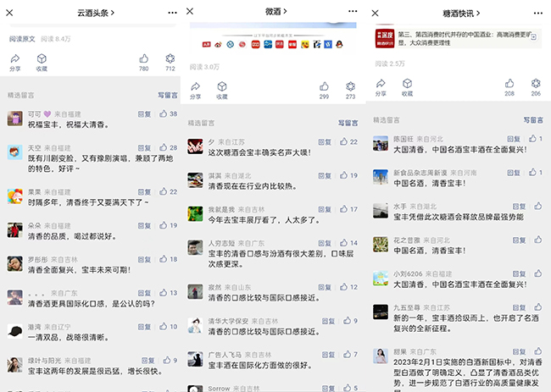
Task: Like 人穷志短's comment with 14 likes
Action: pos(348,243)
